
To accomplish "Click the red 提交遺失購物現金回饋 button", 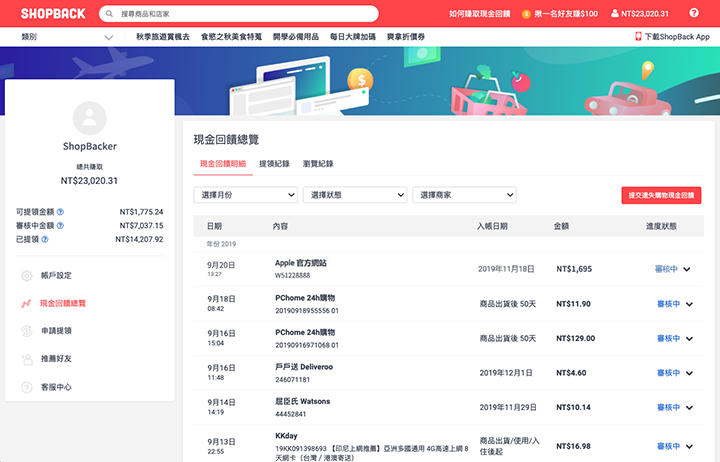I will [661, 195].
